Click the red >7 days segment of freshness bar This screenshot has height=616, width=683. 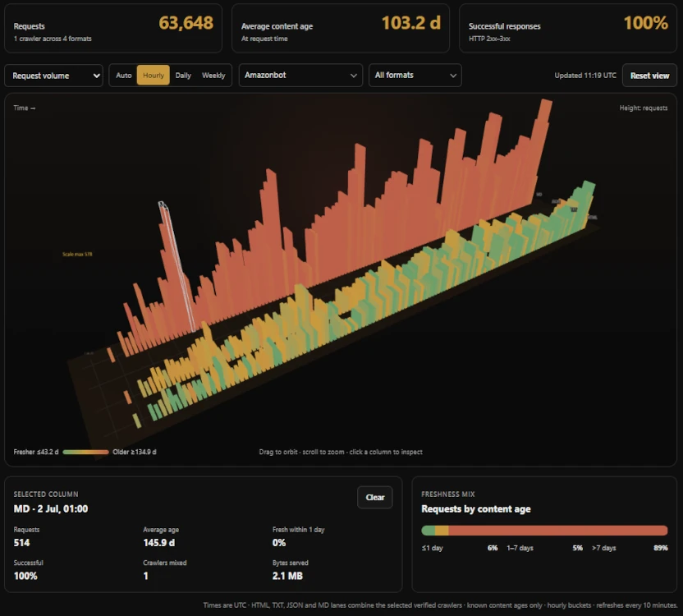point(557,530)
